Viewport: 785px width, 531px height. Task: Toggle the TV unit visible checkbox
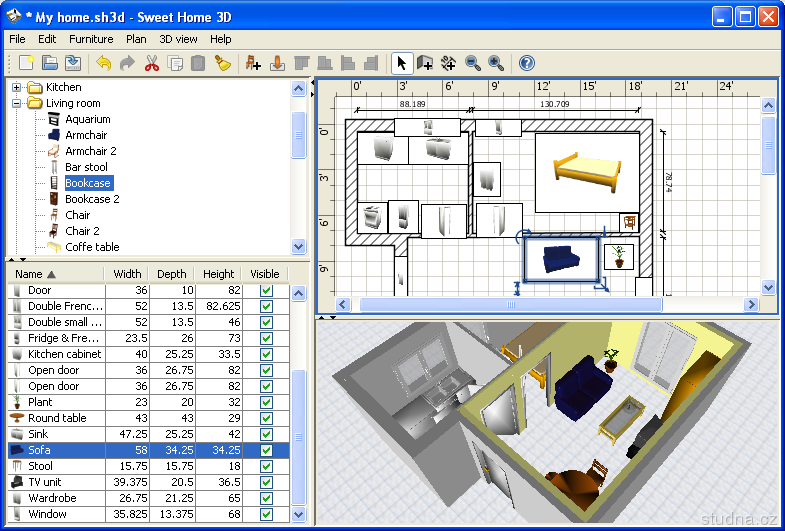pyautogui.click(x=266, y=482)
